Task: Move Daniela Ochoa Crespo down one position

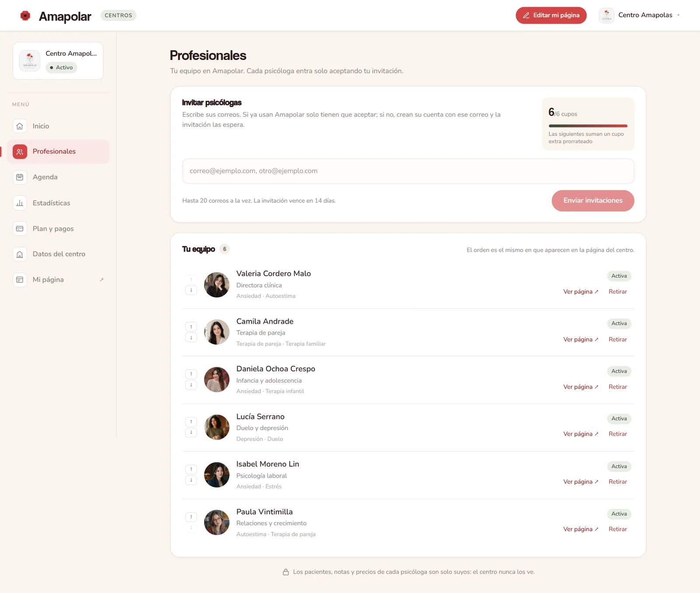Action: (x=191, y=385)
